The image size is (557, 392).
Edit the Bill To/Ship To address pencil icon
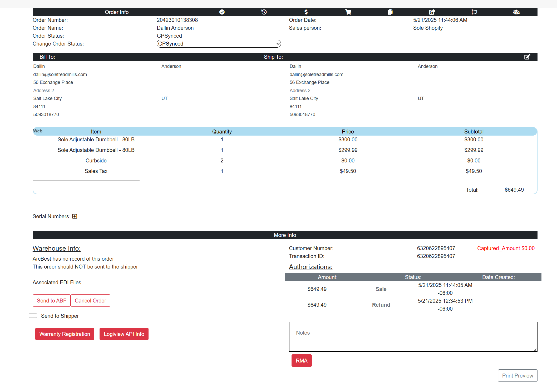pyautogui.click(x=527, y=57)
